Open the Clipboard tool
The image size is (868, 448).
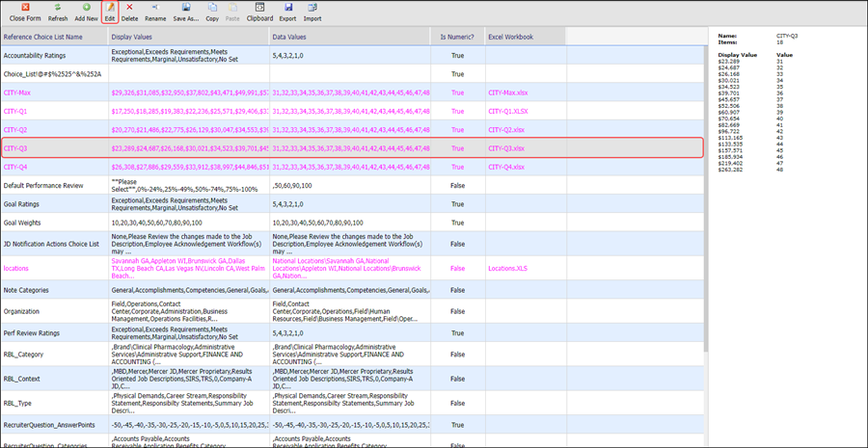click(259, 12)
